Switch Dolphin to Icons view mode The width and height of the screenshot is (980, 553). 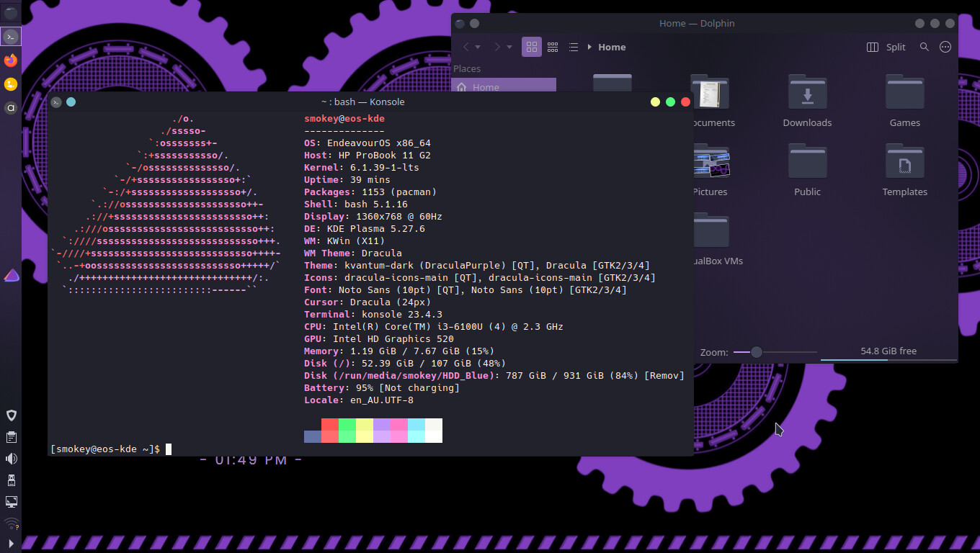[x=532, y=47]
